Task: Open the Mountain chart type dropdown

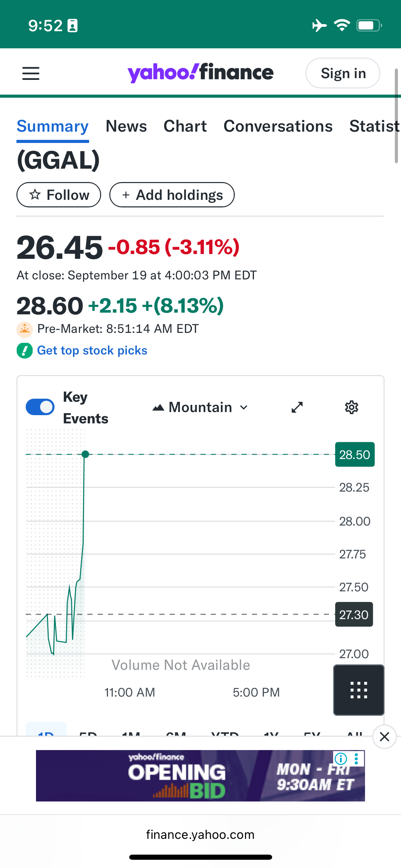Action: coord(200,407)
